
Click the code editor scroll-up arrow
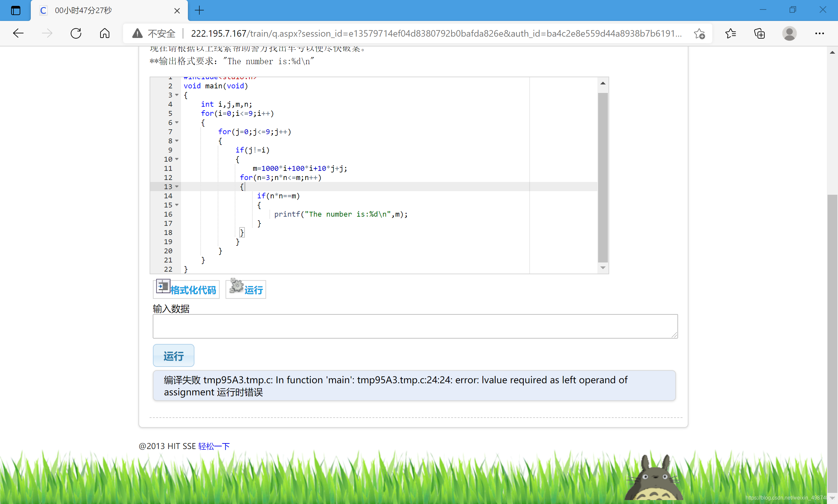[x=603, y=83]
